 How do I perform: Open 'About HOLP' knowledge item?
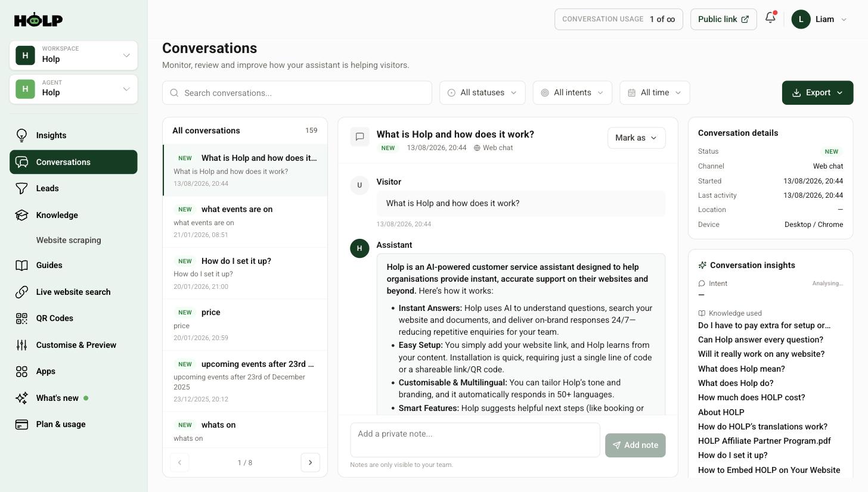(x=721, y=412)
